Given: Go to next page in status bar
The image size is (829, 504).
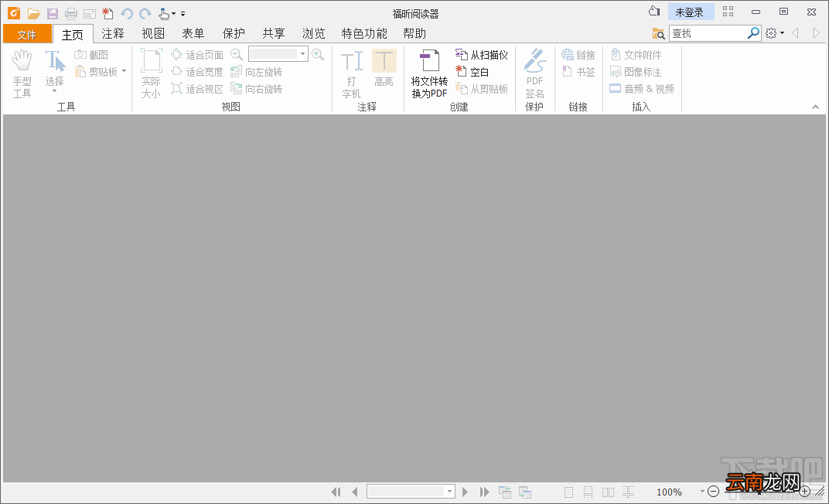Looking at the screenshot, I should point(466,492).
